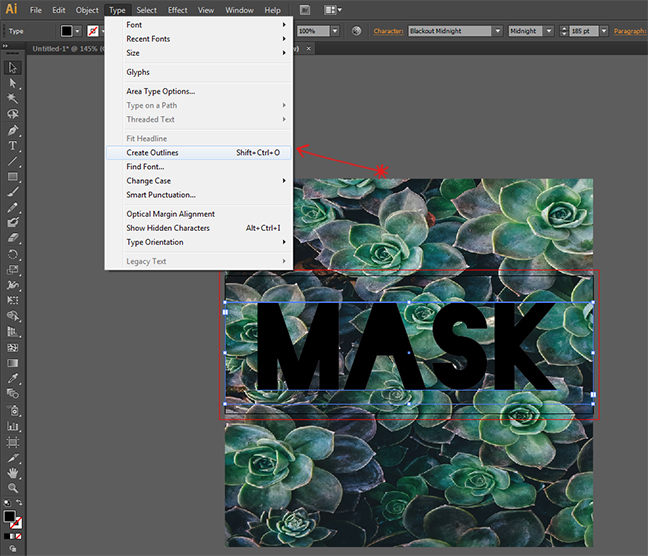648x556 pixels.
Task: Close the Untitled-1 document tab
Action: 309,48
